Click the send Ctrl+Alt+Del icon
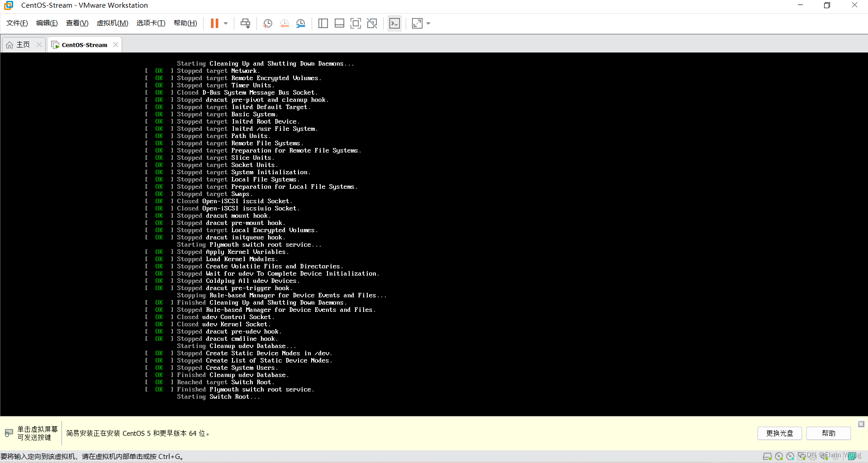868x463 pixels. [245, 23]
